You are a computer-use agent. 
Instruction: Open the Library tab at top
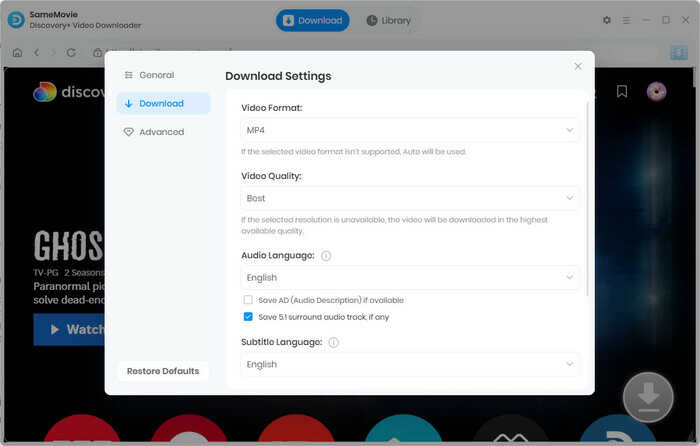coord(388,21)
